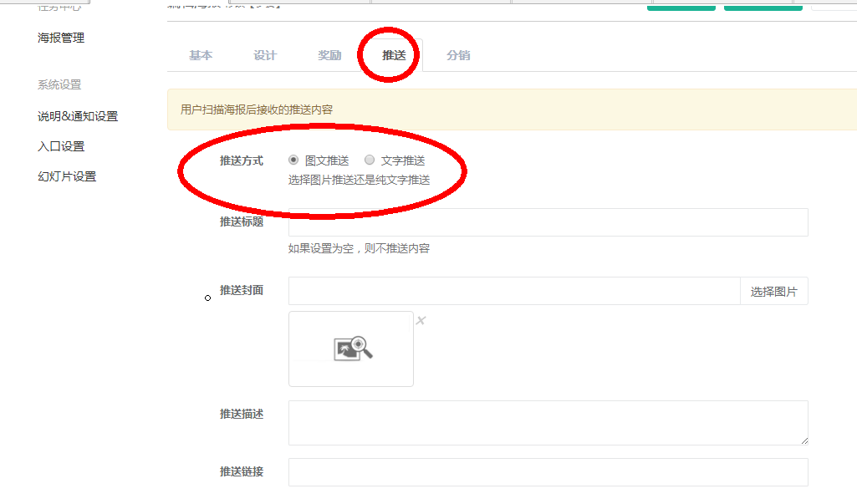The image size is (857, 504).
Task: Open the 设计 tab
Action: click(x=265, y=56)
